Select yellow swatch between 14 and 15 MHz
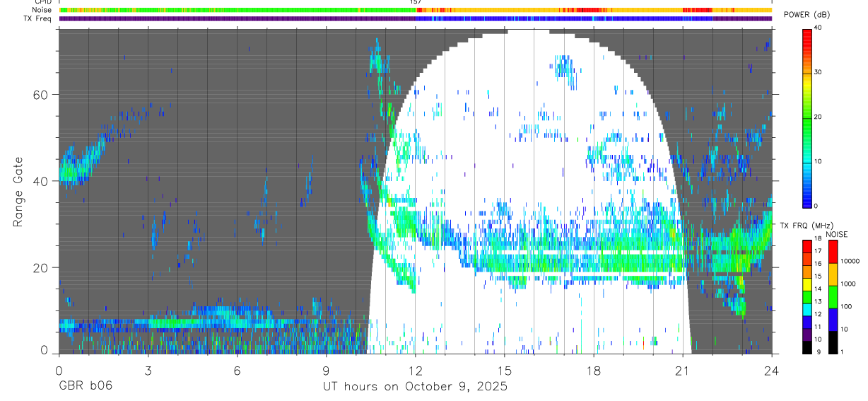This screenshot has width=868, height=401. click(x=807, y=284)
